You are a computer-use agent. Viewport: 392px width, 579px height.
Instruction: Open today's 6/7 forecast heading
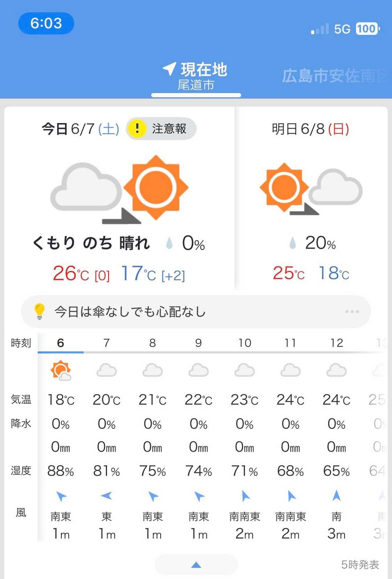tap(80, 129)
